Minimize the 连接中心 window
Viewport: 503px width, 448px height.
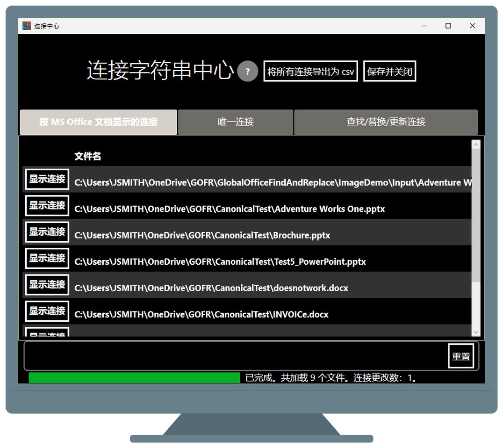(x=424, y=26)
